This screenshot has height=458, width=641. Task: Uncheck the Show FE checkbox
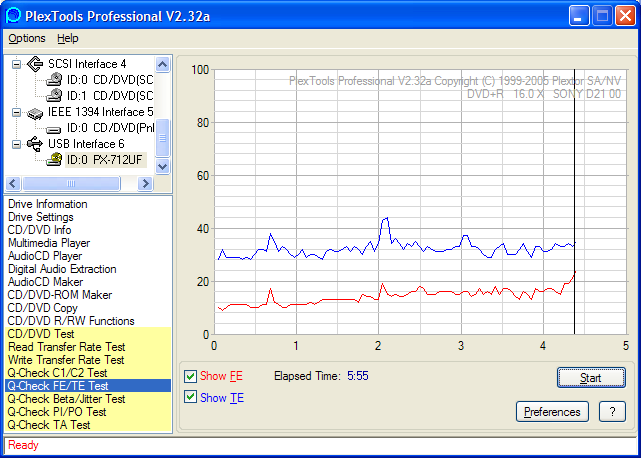(190, 376)
